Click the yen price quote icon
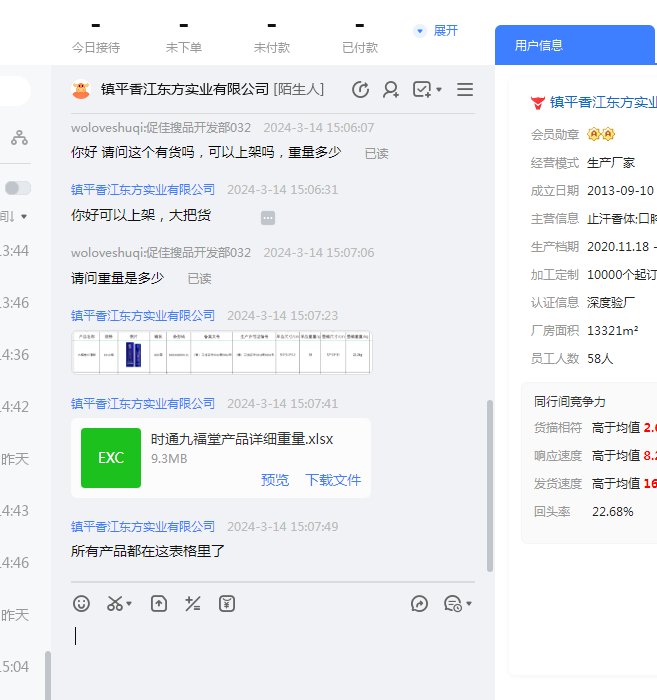 tap(227, 604)
